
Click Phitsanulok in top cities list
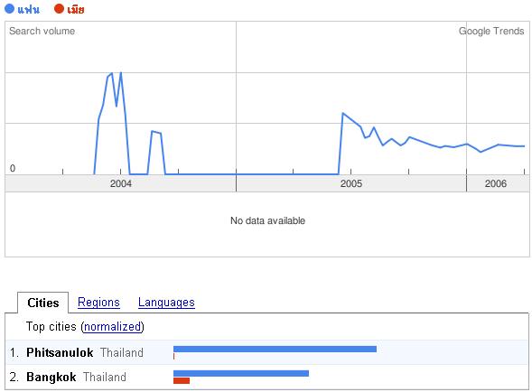[60, 352]
